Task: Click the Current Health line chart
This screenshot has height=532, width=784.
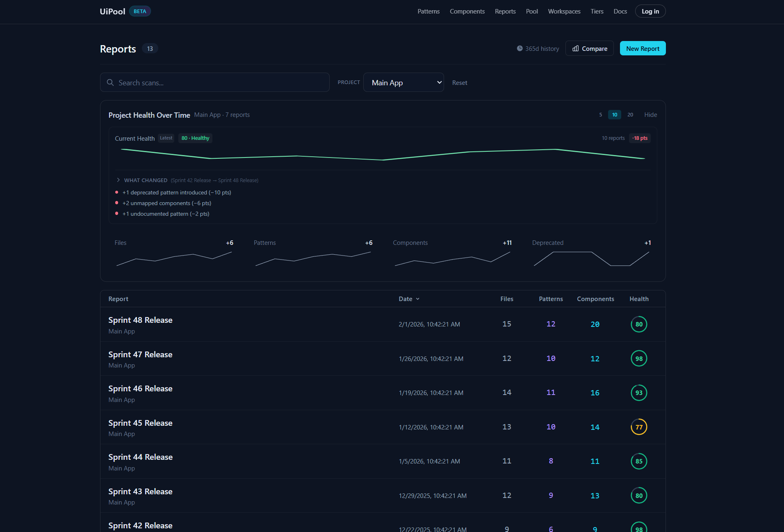Action: (383, 155)
